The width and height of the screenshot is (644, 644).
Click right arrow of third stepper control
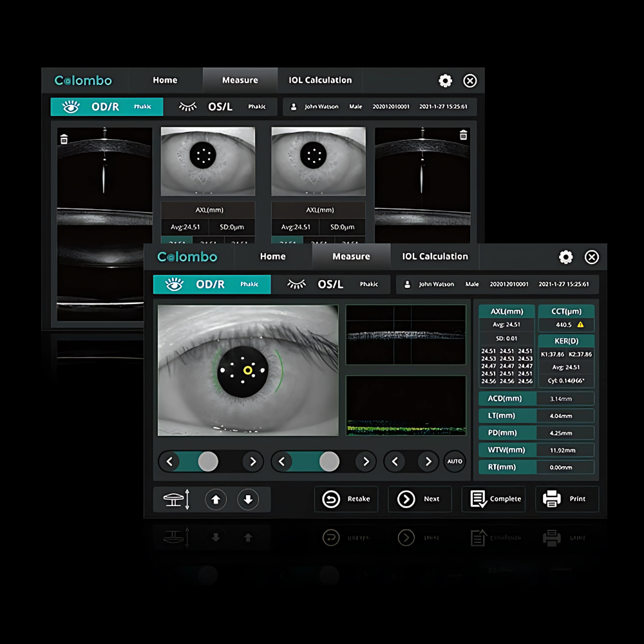[x=428, y=461]
